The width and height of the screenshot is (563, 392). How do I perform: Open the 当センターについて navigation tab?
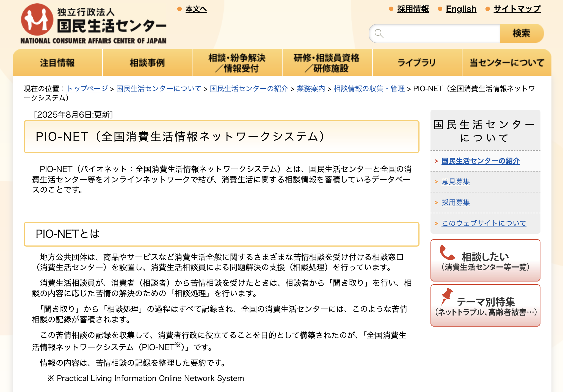507,63
